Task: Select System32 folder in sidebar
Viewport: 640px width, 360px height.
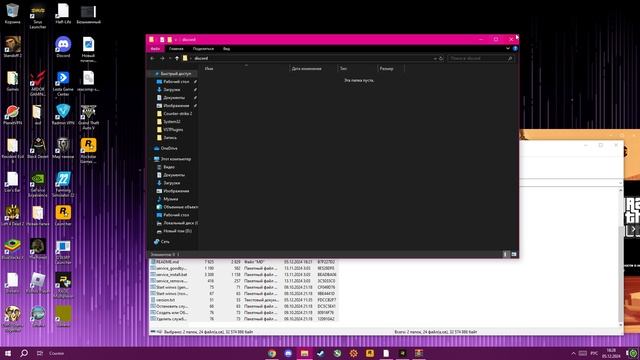Action: coord(171,122)
